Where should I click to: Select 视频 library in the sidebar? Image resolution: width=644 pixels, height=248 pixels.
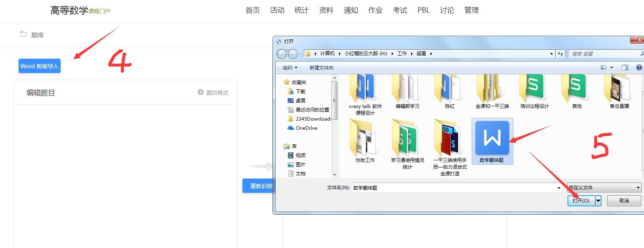pos(297,155)
